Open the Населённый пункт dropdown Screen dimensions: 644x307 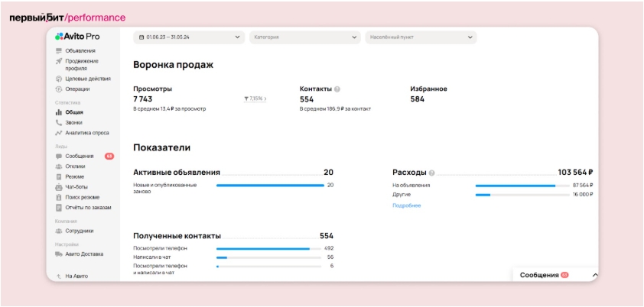(421, 37)
